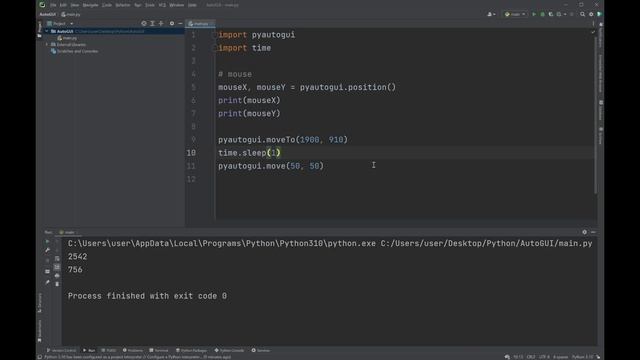The image size is (640, 360).
Task: Click the Structure vertical tab on left edge
Action: click(40, 302)
